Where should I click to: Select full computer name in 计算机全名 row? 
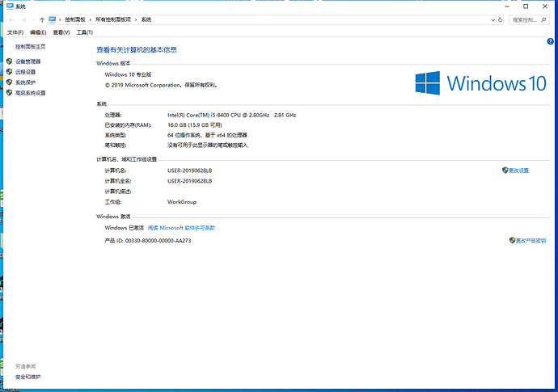pyautogui.click(x=190, y=181)
